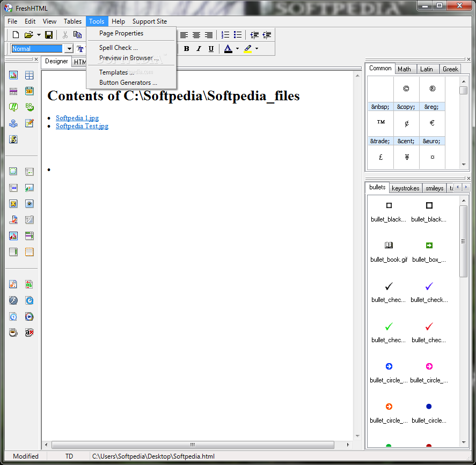Insert form with dashed green box icon
The height and width of the screenshot is (465, 476).
pyautogui.click(x=13, y=172)
